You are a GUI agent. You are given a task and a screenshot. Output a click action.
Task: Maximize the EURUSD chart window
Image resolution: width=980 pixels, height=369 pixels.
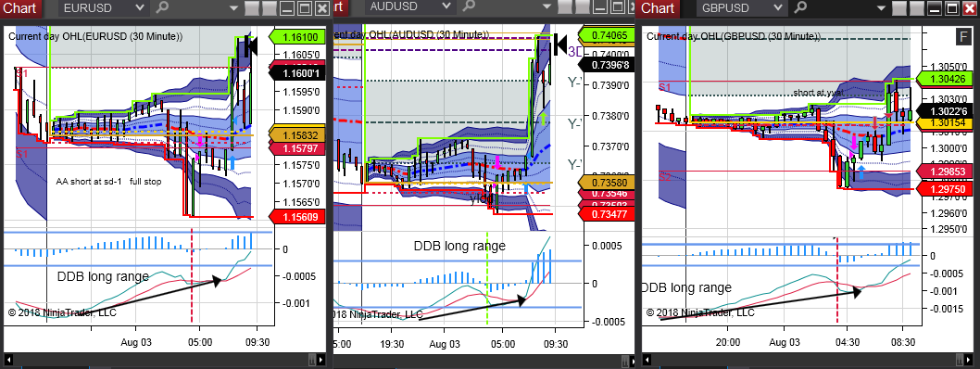305,8
